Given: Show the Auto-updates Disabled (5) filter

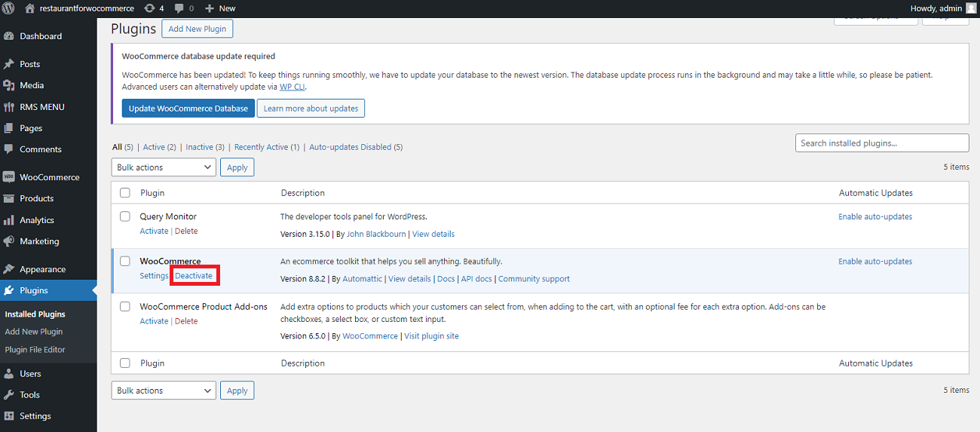Looking at the screenshot, I should [356, 147].
